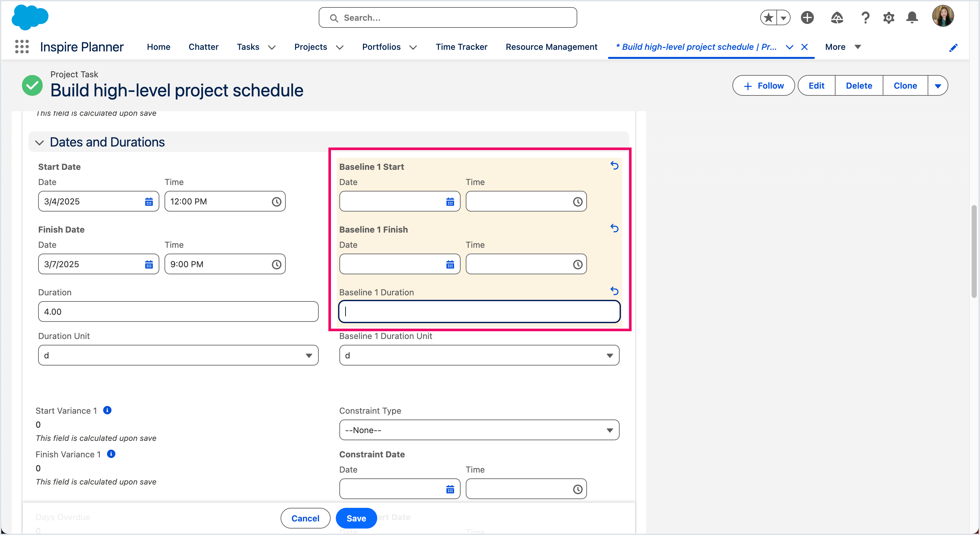Image resolution: width=980 pixels, height=535 pixels.
Task: Cancel the record edit
Action: click(305, 518)
